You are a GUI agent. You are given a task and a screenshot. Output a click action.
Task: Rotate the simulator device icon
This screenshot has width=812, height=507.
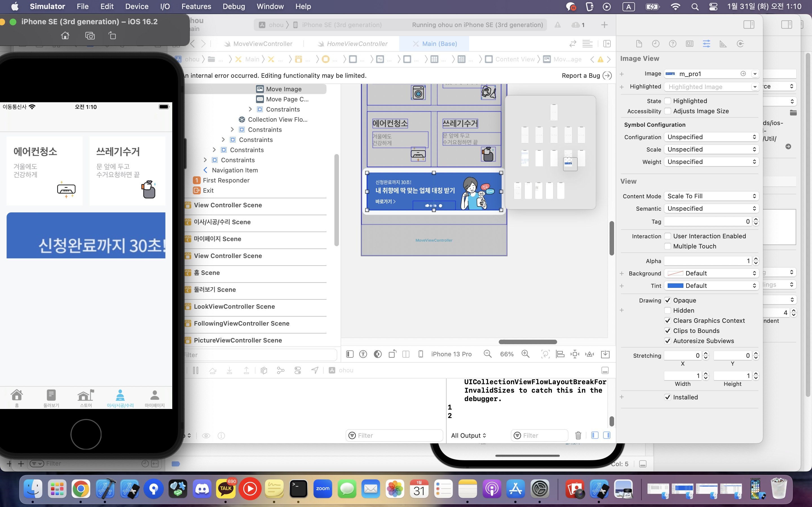pyautogui.click(x=112, y=35)
